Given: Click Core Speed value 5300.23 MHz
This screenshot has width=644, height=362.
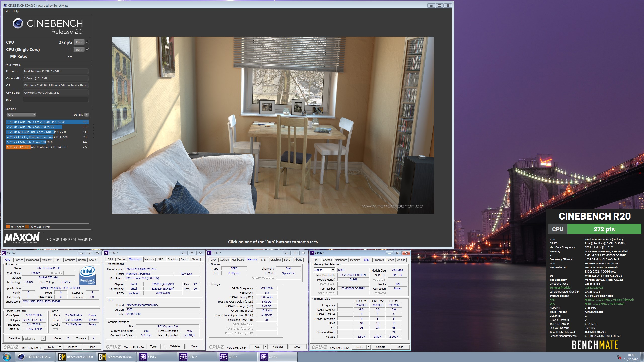Looking at the screenshot, I should pos(34,315).
